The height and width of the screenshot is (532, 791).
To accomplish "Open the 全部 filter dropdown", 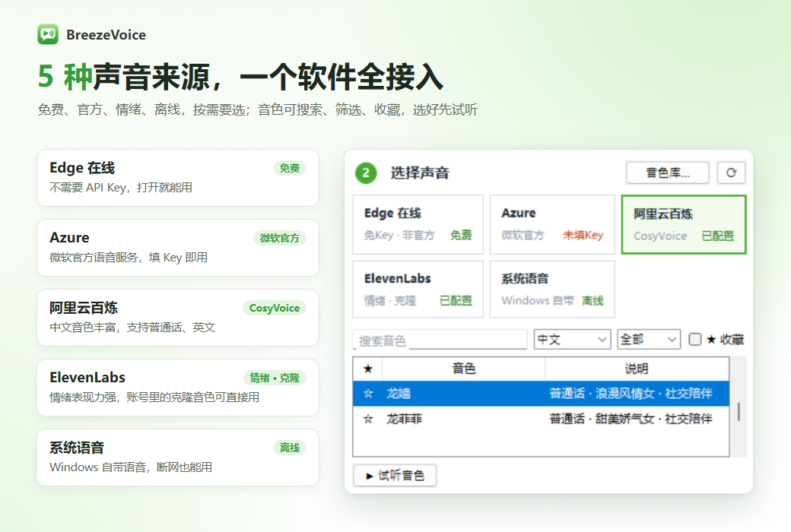I will (649, 340).
